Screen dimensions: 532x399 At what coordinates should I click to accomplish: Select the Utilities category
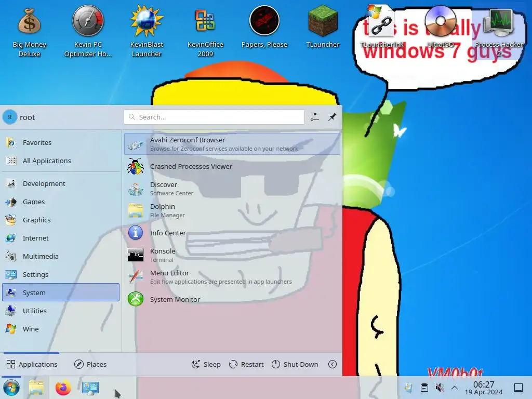[x=61, y=311]
